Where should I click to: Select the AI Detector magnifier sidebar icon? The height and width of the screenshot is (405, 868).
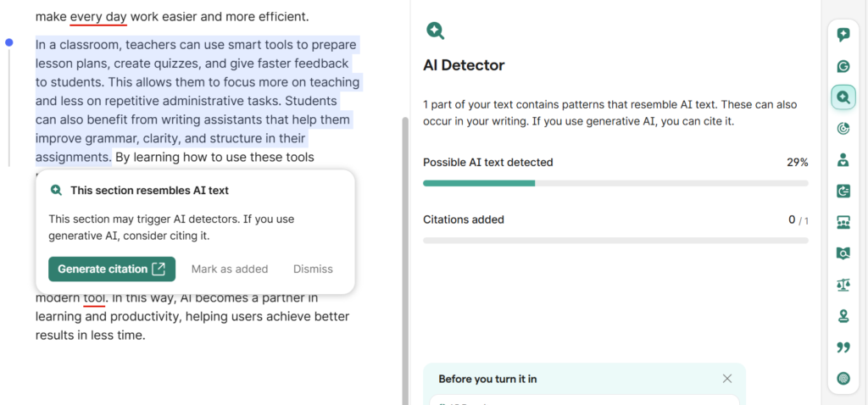point(843,97)
